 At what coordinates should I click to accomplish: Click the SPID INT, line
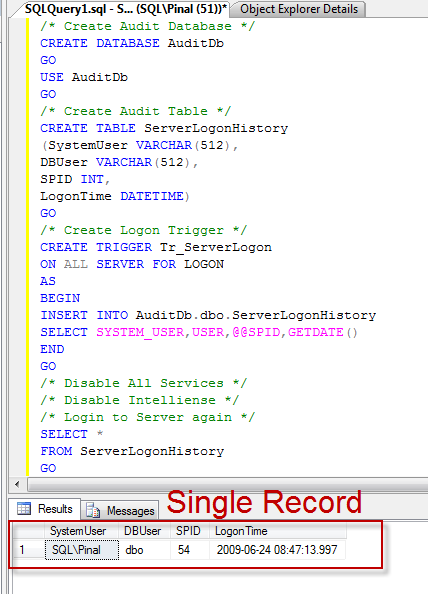[x=75, y=179]
